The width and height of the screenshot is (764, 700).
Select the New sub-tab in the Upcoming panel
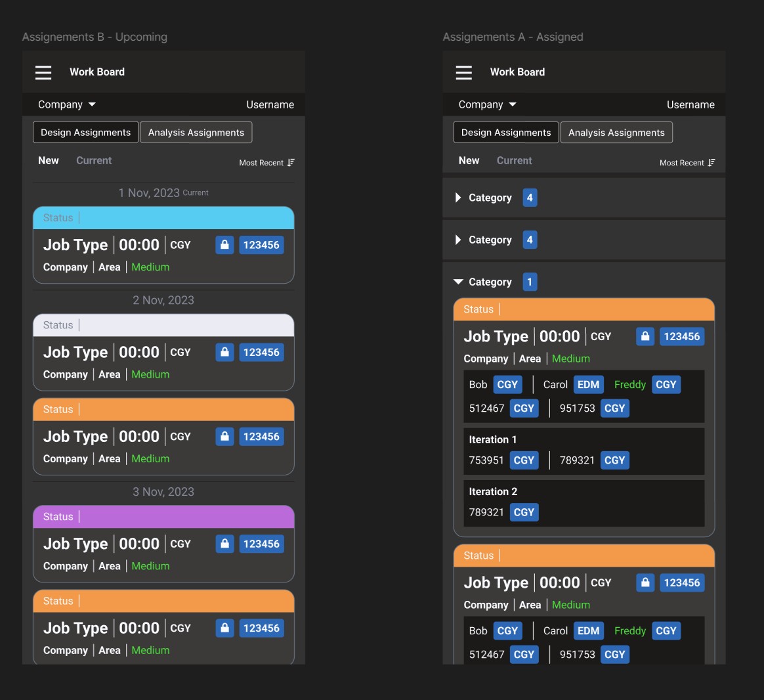tap(49, 160)
